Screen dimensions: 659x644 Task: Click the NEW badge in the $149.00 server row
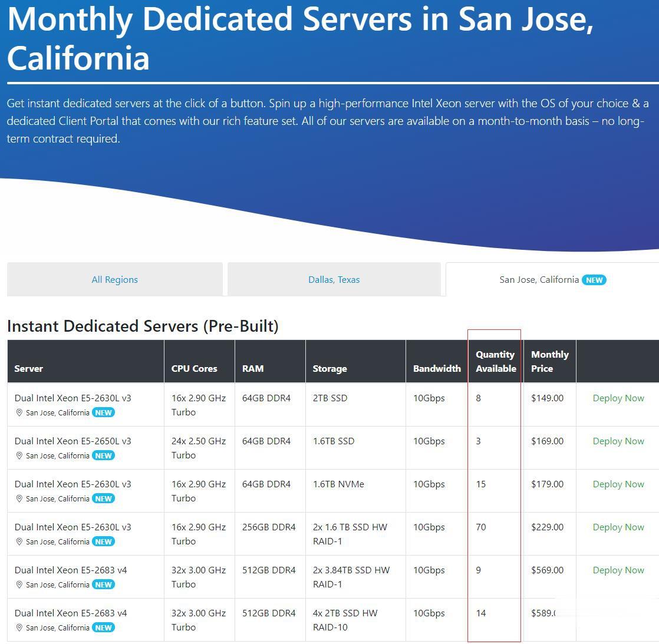tap(103, 412)
